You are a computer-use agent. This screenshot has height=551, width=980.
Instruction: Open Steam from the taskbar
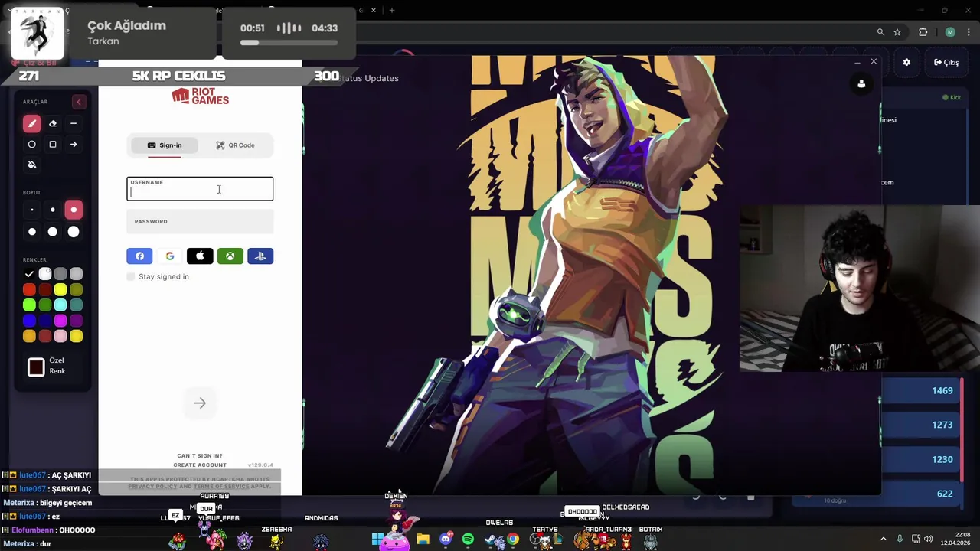pyautogui.click(x=491, y=540)
